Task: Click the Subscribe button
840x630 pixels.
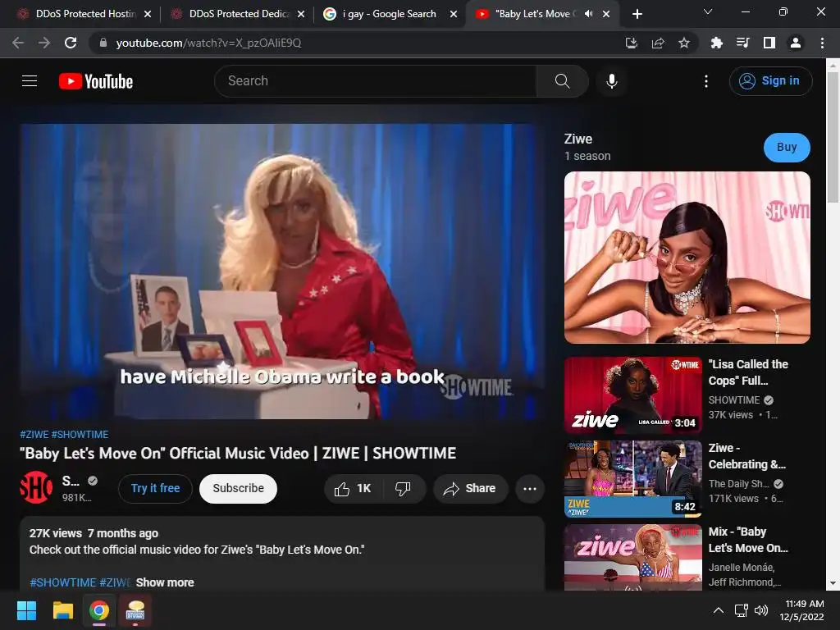Action: tap(239, 489)
